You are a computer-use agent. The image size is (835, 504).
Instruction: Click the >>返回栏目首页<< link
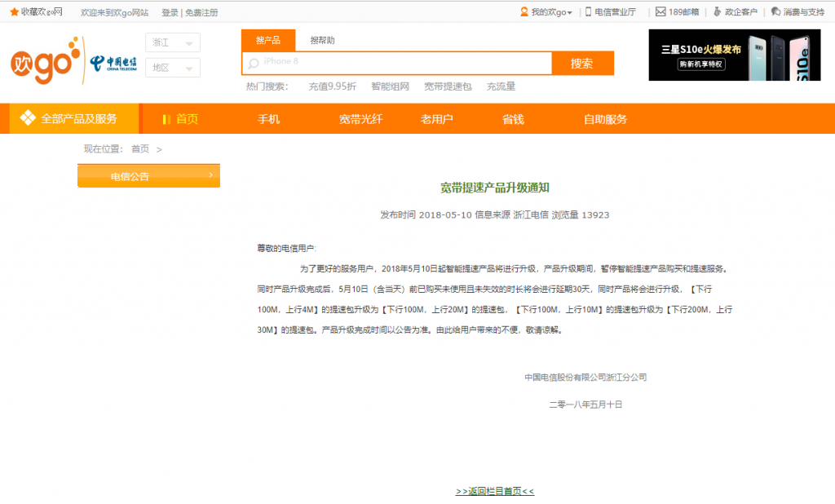495,491
